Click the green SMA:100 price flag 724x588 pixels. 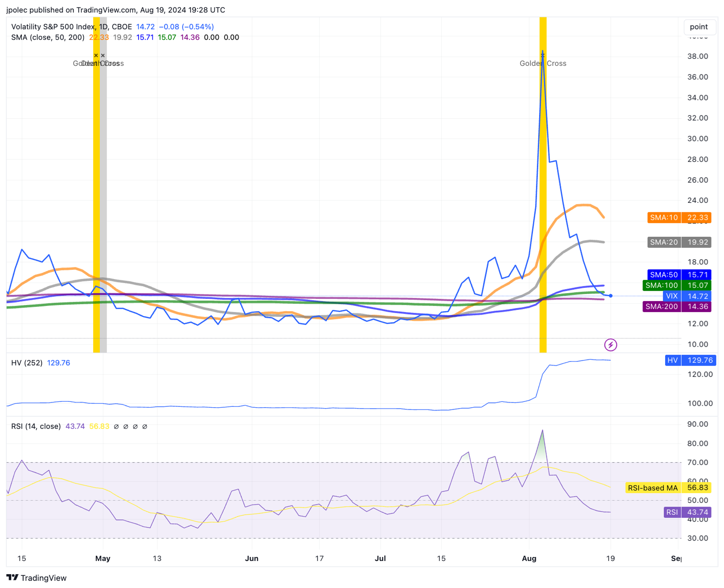[677, 285]
